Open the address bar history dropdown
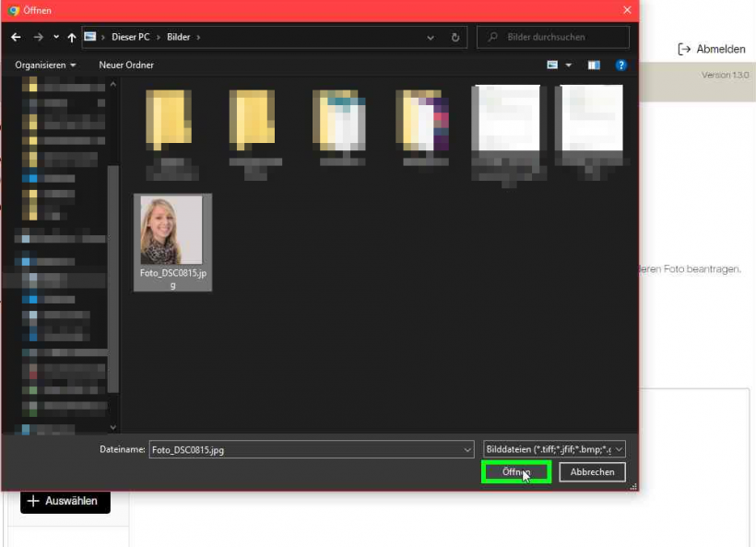The width and height of the screenshot is (756, 547). coord(431,38)
